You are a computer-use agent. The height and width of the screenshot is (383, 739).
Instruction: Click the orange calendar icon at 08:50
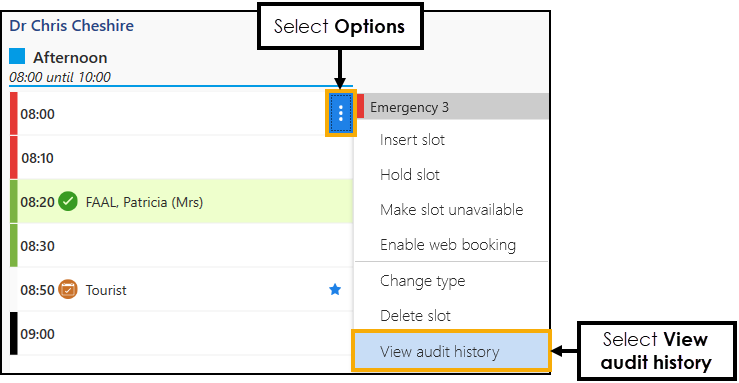click(68, 290)
